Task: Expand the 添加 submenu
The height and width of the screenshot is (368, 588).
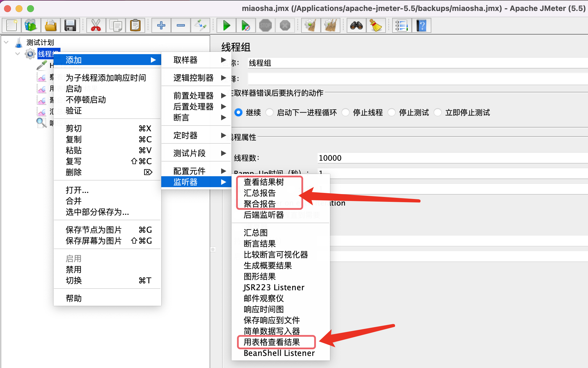Action: 107,60
